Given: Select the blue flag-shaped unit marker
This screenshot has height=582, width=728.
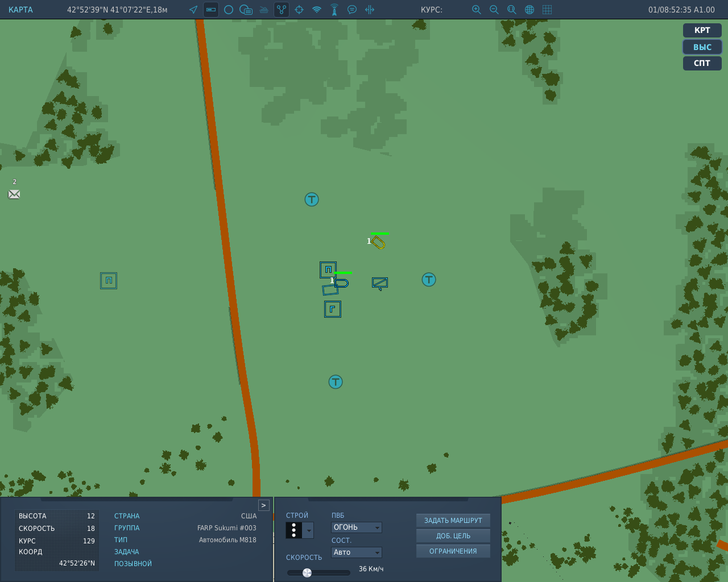Looking at the screenshot, I should click(380, 283).
